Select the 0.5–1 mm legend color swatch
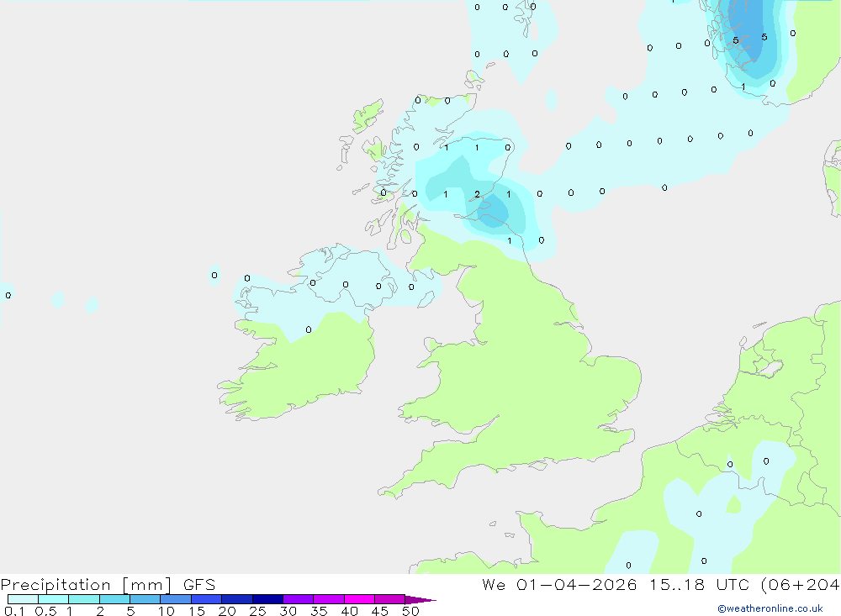 [54, 599]
